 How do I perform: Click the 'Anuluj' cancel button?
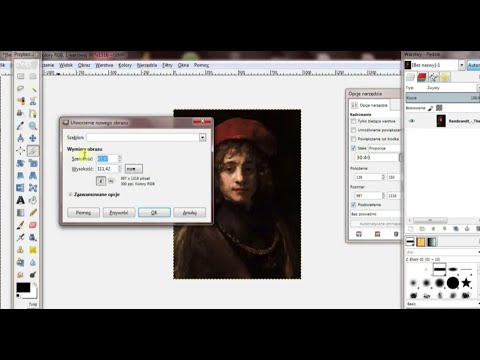[x=189, y=212]
